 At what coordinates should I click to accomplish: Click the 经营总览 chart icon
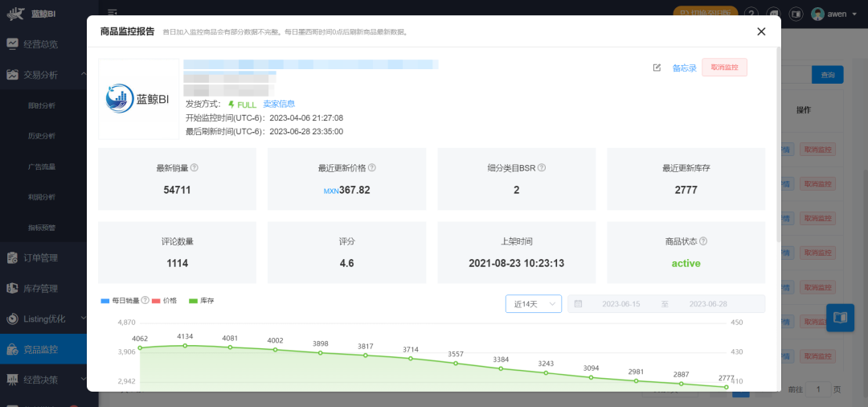click(x=12, y=43)
